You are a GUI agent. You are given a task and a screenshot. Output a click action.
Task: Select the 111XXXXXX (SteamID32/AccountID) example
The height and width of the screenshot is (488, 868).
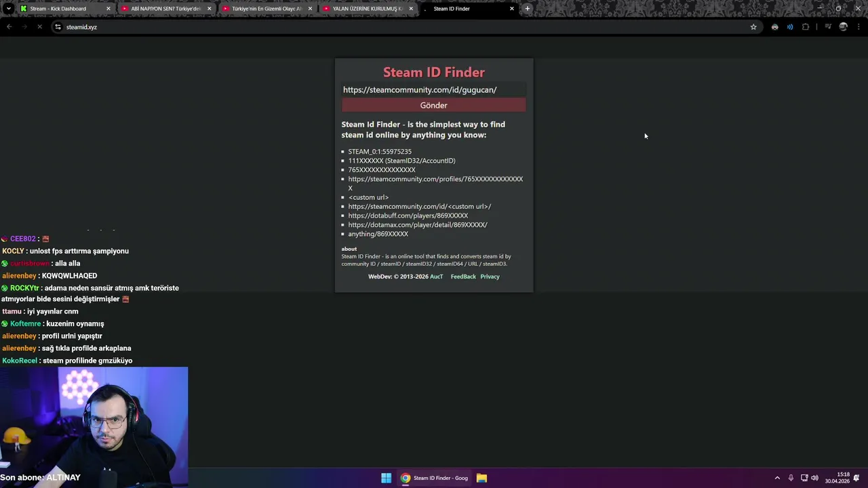401,161
